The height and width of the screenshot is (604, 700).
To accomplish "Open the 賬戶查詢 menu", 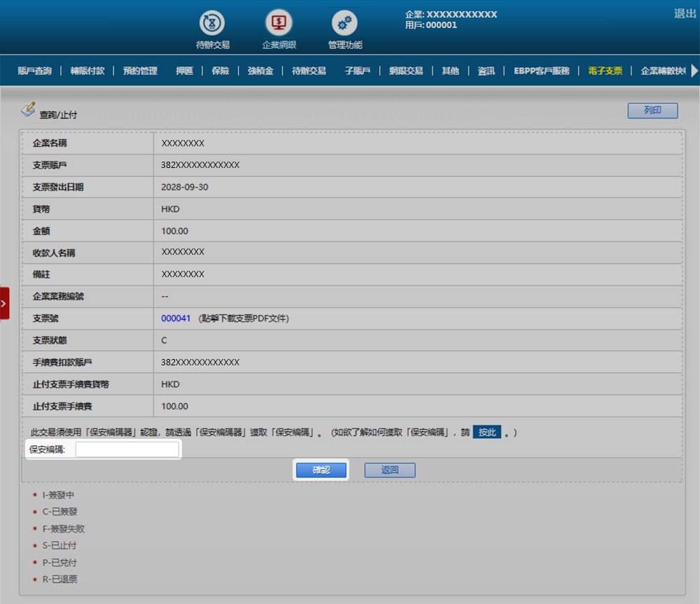I will (x=35, y=71).
